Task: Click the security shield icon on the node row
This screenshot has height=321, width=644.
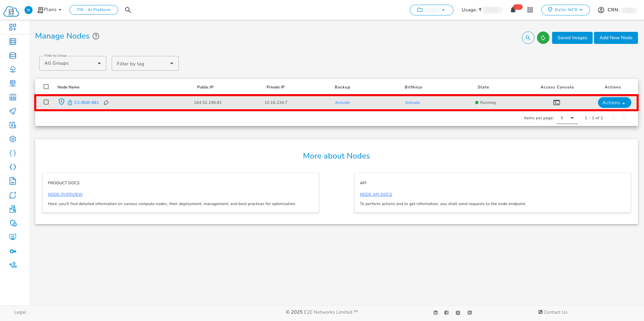Action: point(62,102)
